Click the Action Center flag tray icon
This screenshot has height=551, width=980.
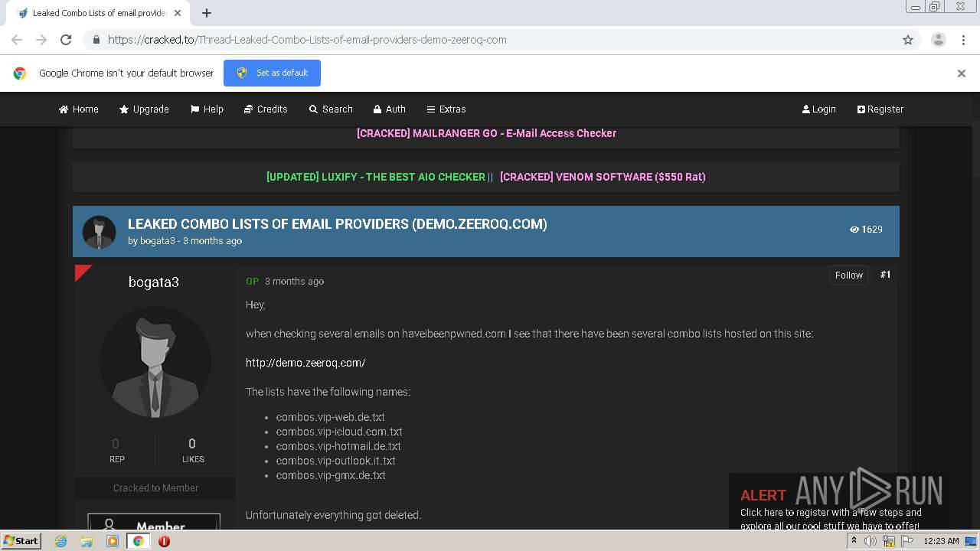coord(907,541)
